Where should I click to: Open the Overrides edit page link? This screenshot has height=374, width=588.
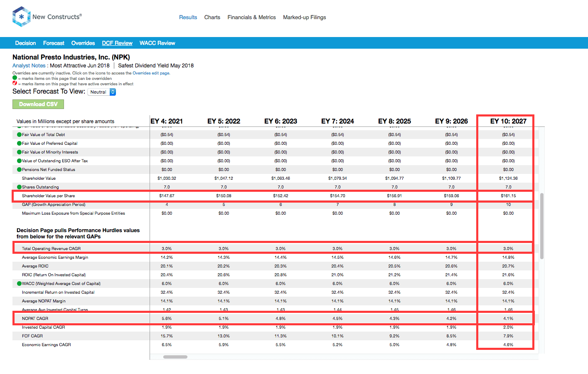pyautogui.click(x=151, y=73)
